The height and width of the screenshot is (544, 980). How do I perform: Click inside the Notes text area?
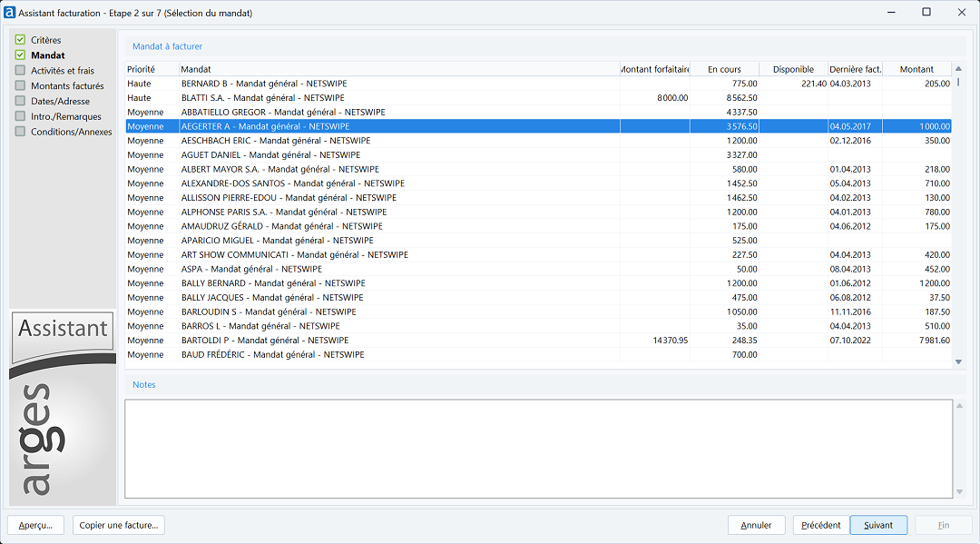point(538,449)
